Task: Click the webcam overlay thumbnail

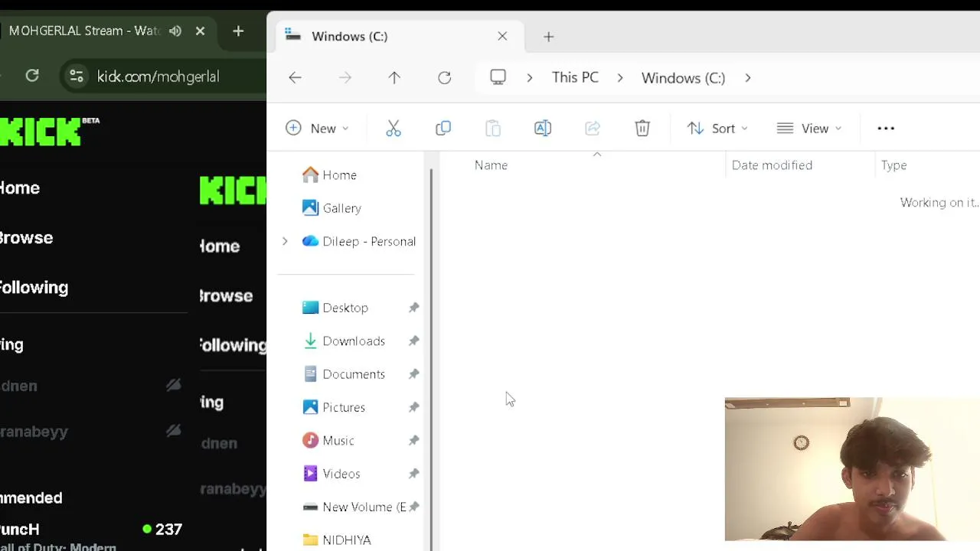Action: [x=852, y=469]
